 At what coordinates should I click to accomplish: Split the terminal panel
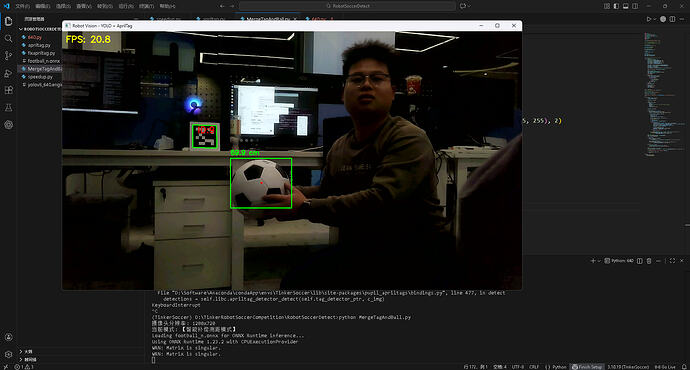[x=640, y=261]
